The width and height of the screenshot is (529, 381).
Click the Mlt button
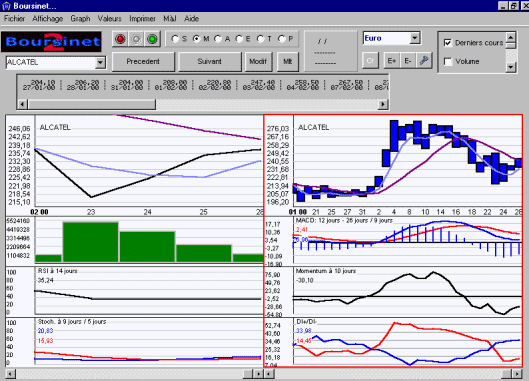tap(288, 61)
